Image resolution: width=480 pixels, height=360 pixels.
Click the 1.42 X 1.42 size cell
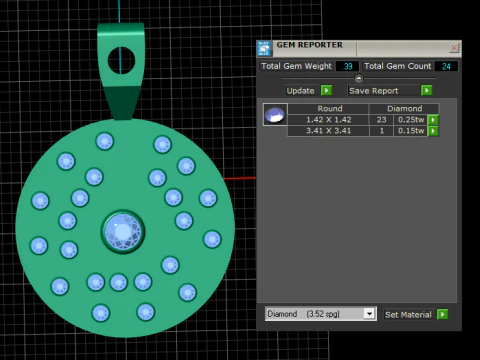point(329,120)
